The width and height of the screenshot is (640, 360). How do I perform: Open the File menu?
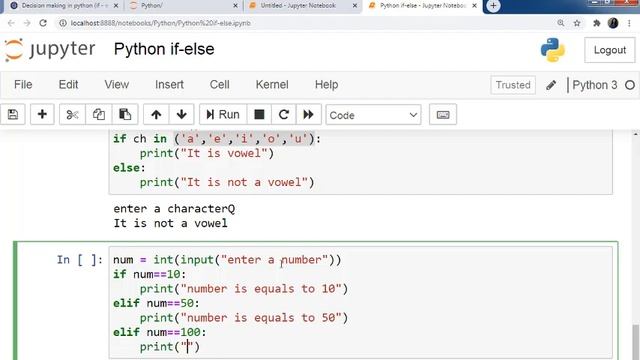[23, 84]
